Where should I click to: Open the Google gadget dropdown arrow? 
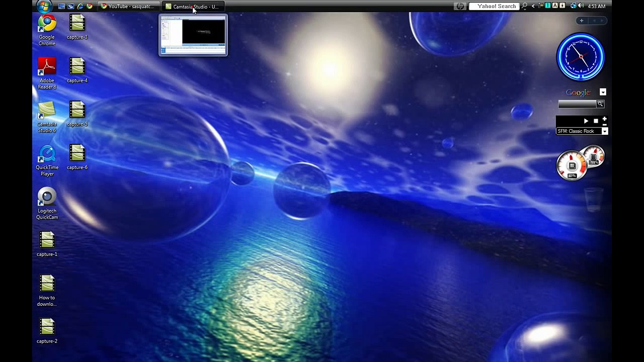pyautogui.click(x=603, y=93)
